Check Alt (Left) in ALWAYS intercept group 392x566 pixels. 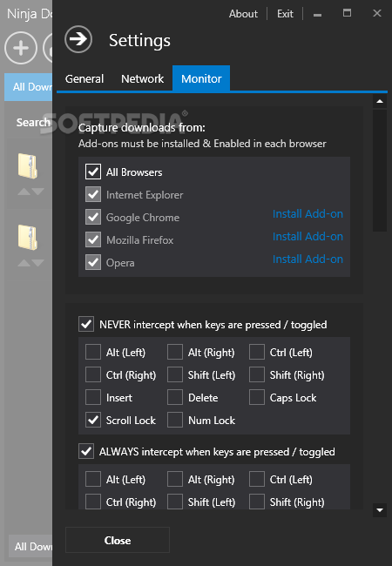93,480
